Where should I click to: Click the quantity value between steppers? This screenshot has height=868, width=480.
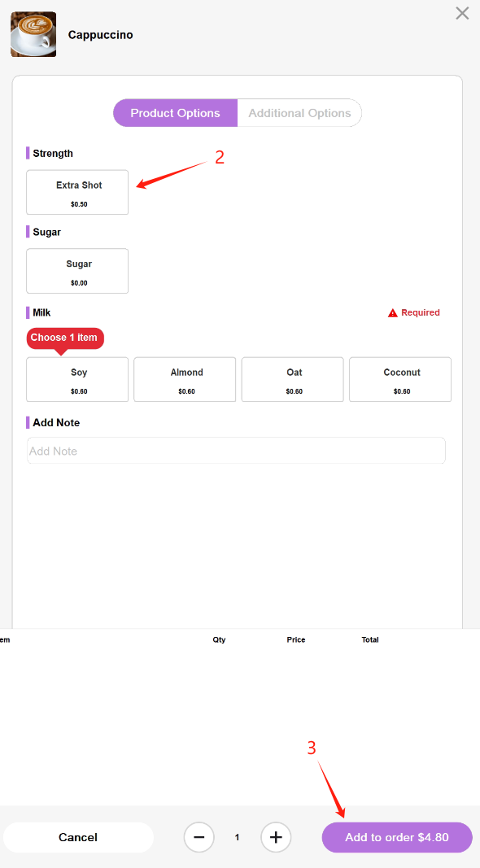(237, 838)
